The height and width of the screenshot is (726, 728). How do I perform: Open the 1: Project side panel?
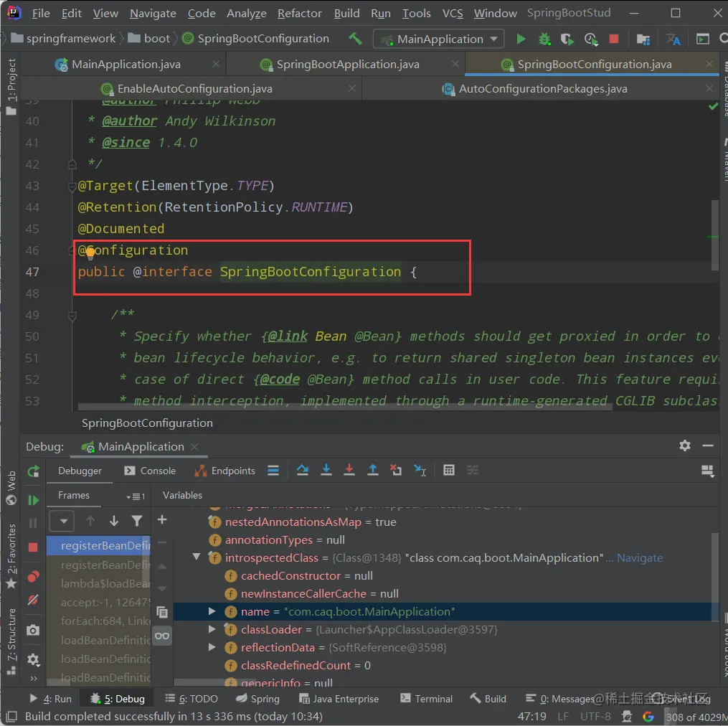(x=11, y=87)
